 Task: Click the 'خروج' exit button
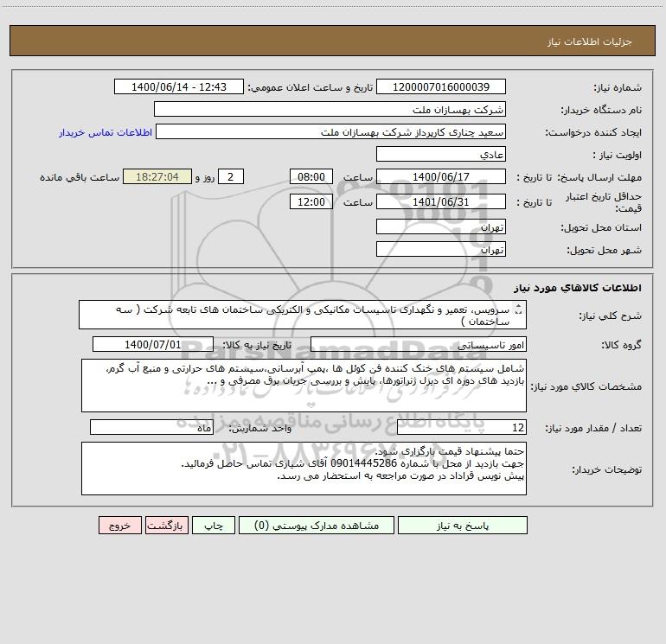tap(119, 525)
